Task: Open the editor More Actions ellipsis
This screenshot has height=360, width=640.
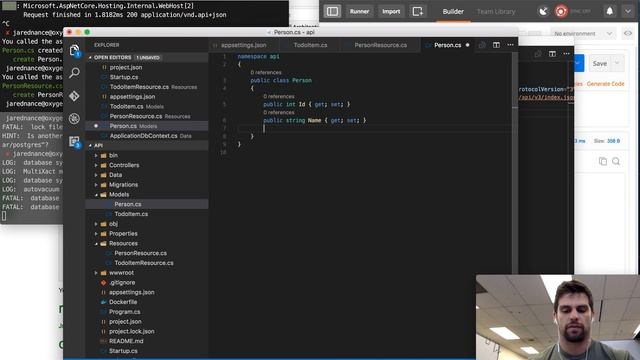Action: point(510,45)
